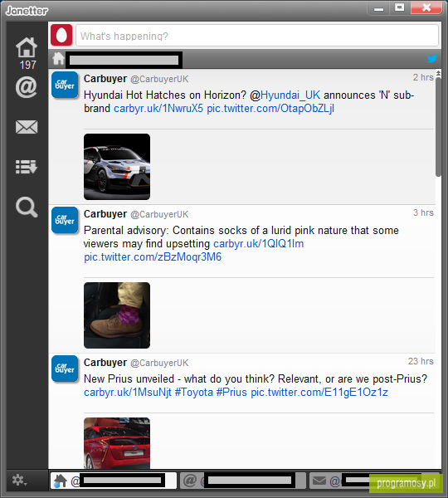Jump to top arrow above scrollbar
This screenshot has width=448, height=498.
438,73
